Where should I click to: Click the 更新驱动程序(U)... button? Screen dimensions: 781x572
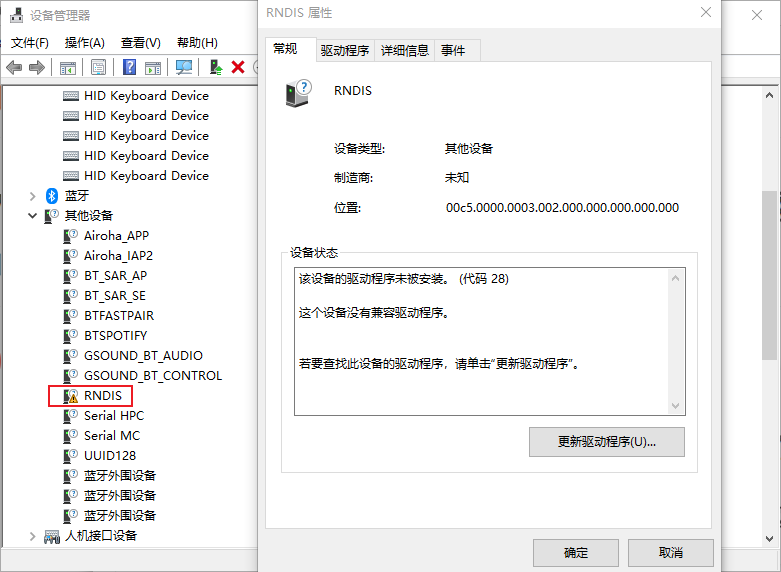click(607, 442)
